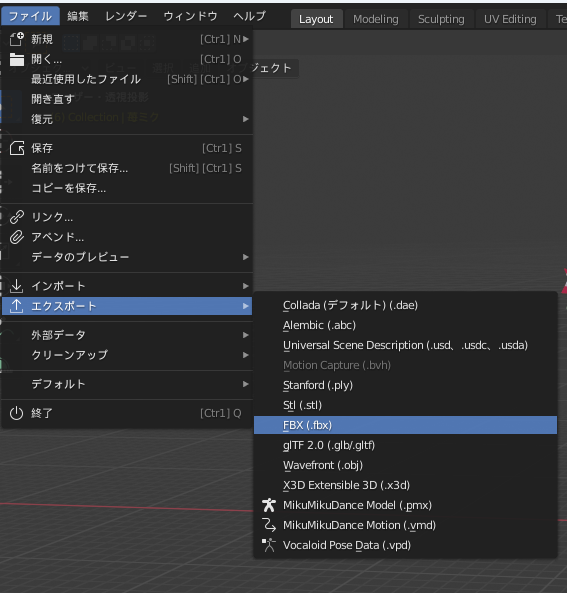Image resolution: width=567 pixels, height=593 pixels.
Task: Click the chain link icon for リンク
Action: (17, 217)
